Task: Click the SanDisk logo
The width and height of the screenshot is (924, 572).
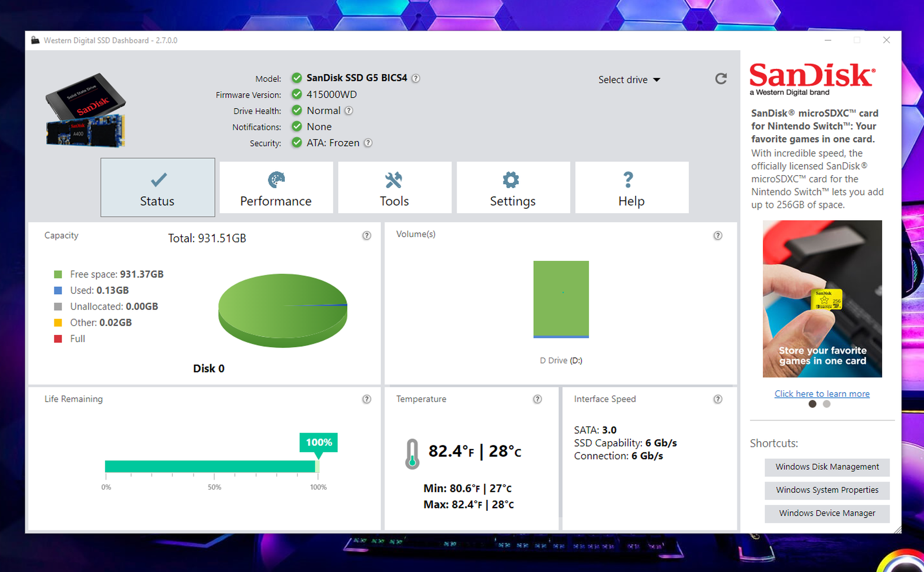Action: 812,79
